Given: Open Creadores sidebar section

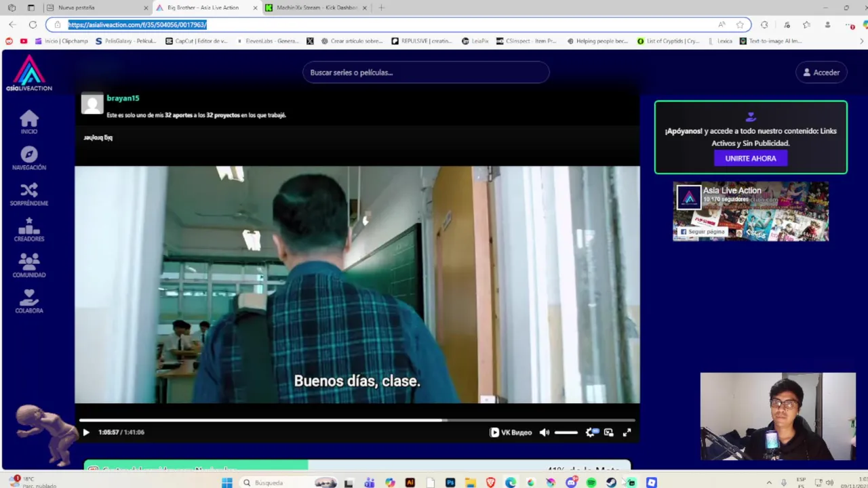Looking at the screenshot, I should pyautogui.click(x=29, y=230).
